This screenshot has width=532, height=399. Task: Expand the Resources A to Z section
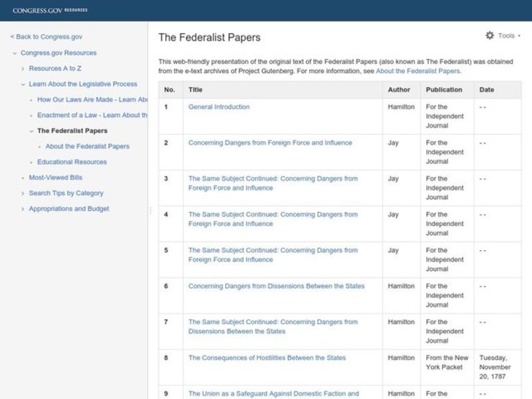tap(23, 68)
